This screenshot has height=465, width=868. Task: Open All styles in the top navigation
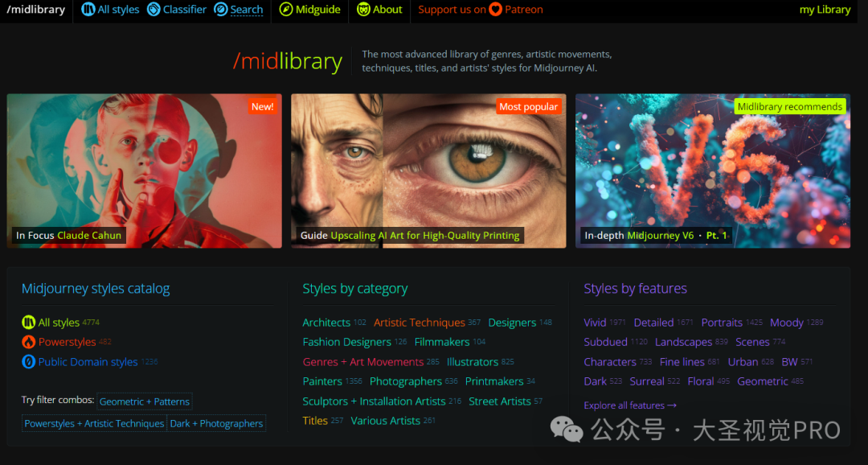click(111, 10)
